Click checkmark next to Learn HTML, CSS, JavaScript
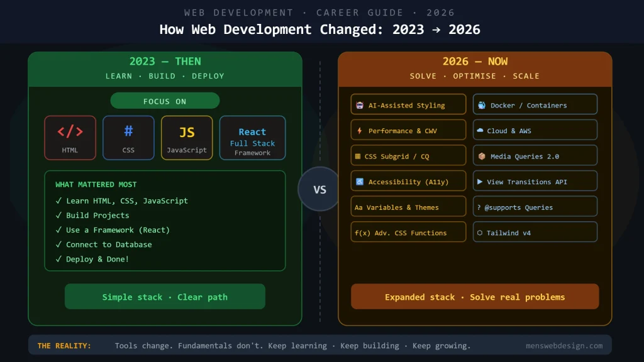 (58, 200)
